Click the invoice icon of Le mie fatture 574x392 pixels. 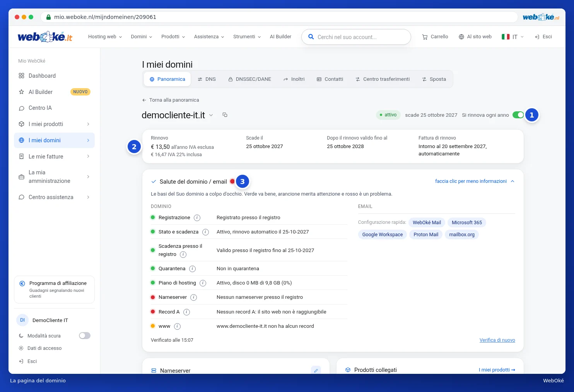tap(22, 157)
